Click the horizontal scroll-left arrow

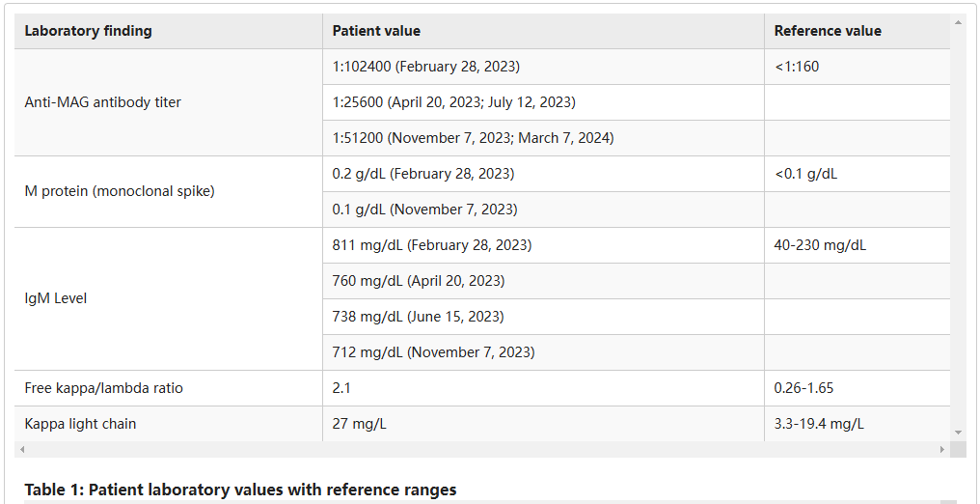[x=21, y=450]
